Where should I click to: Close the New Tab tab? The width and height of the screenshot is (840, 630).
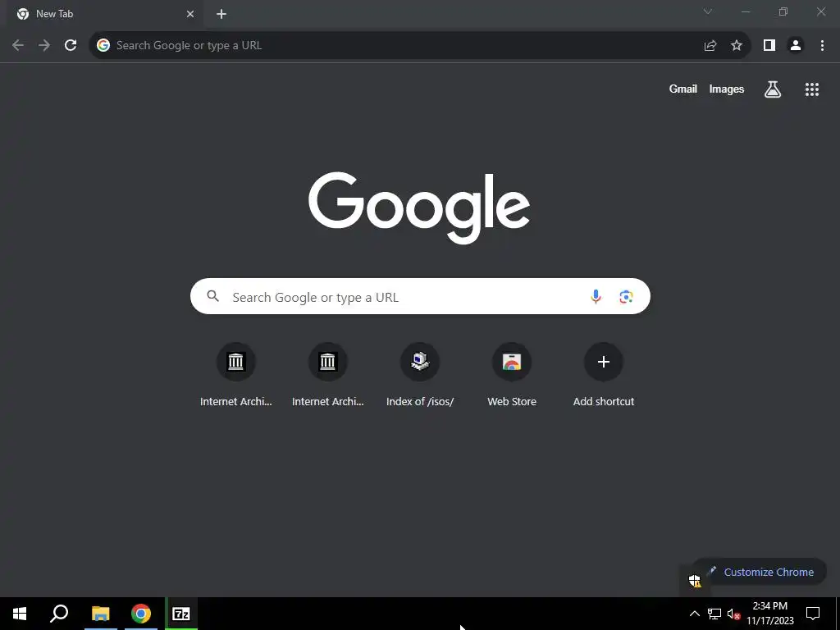(190, 14)
